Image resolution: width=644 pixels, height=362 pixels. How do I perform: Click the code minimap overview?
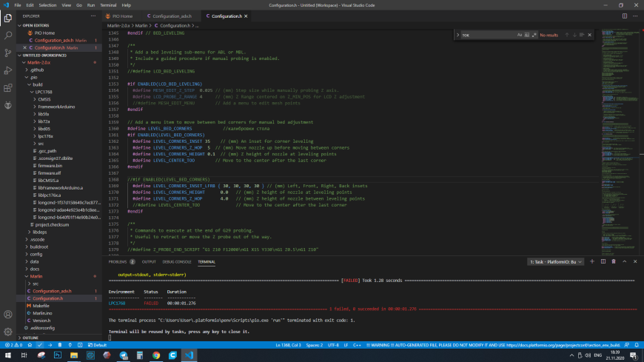620,141
